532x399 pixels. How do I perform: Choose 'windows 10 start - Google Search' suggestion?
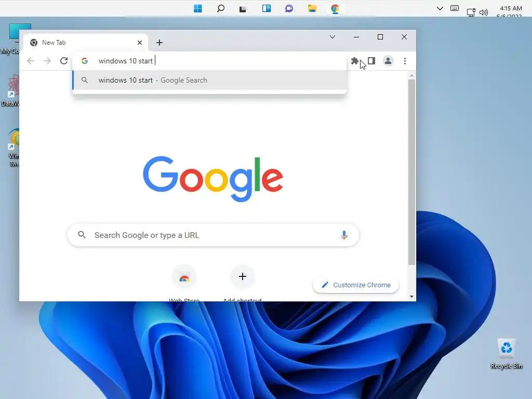coord(209,80)
